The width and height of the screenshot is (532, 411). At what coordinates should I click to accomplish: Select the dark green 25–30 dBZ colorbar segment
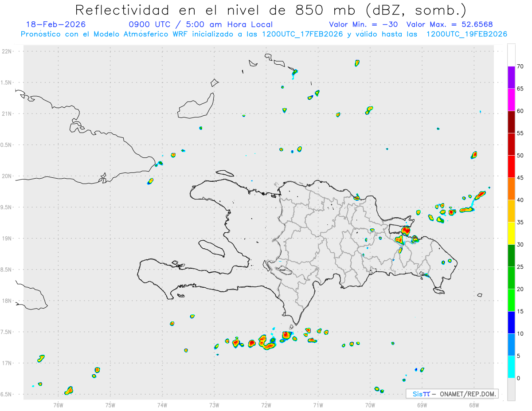pyautogui.click(x=511, y=255)
